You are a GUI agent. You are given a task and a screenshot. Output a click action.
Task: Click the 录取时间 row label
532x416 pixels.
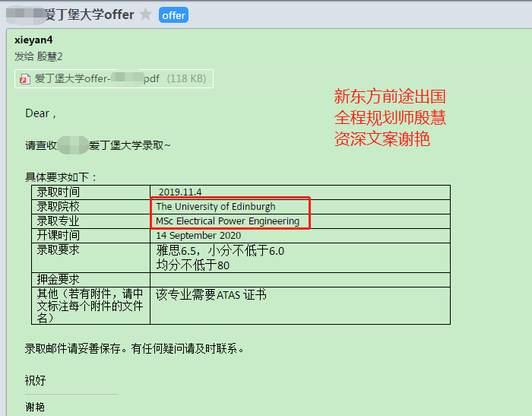point(58,192)
